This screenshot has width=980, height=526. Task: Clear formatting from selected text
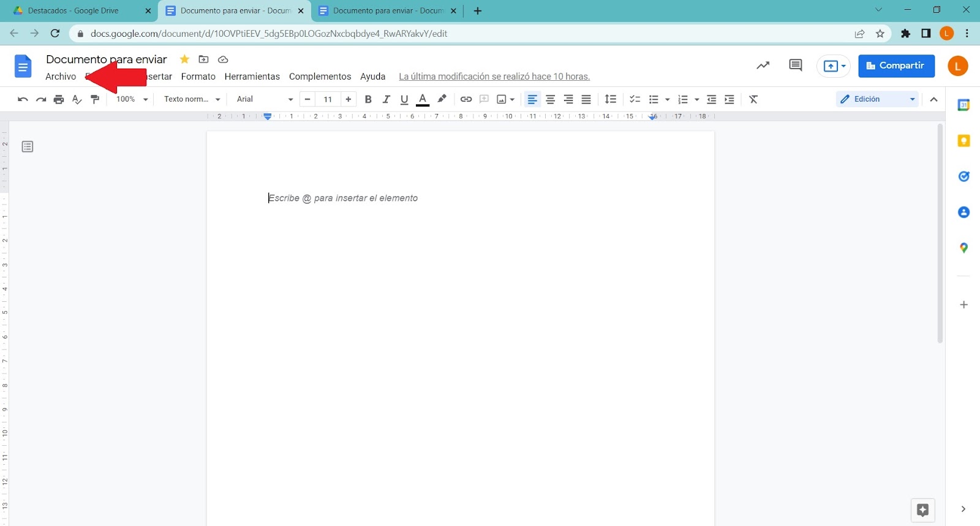(x=753, y=99)
